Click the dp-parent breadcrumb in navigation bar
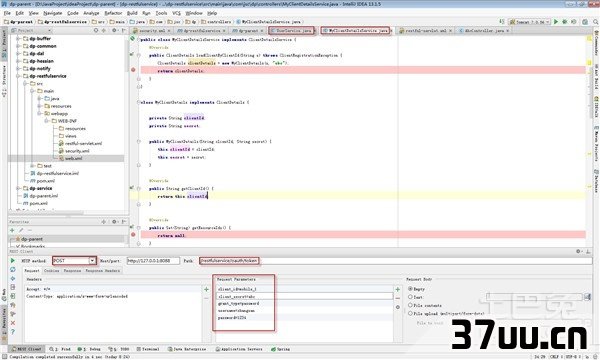 [x=19, y=22]
